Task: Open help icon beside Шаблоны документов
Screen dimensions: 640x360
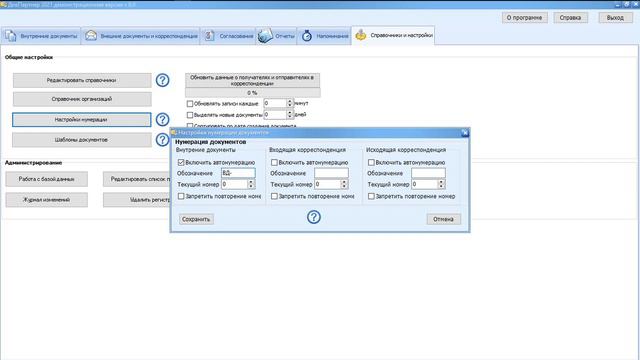Action: click(x=162, y=140)
